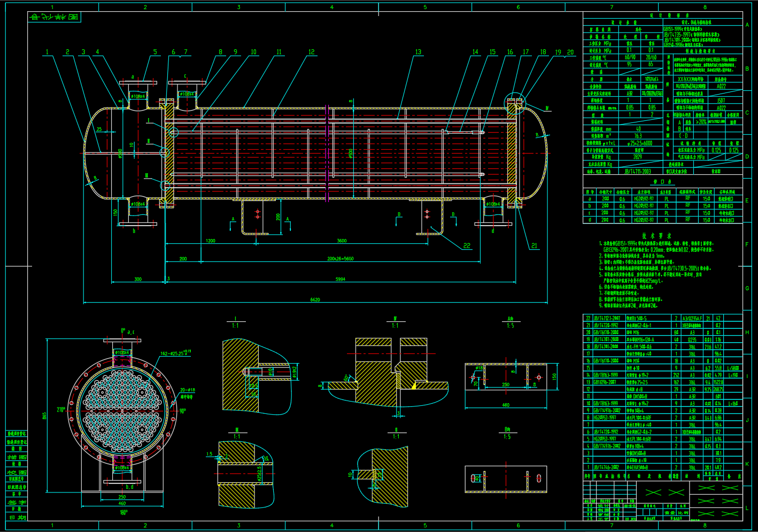This screenshot has width=758, height=532.
Task: Select the 76.3 heat transfer area value
Action: (x=638, y=136)
